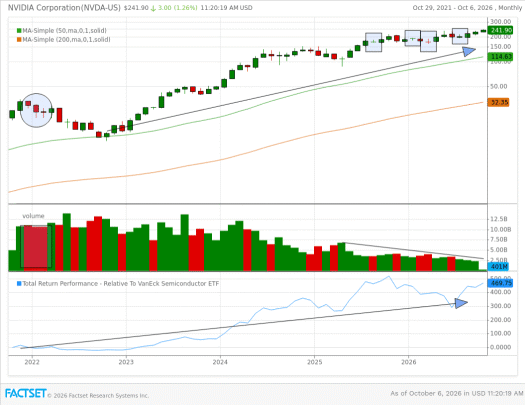Viewport: 525px width, 405px height.
Task: Click the 11:20:19 AM USD timestamp
Action: (226, 8)
